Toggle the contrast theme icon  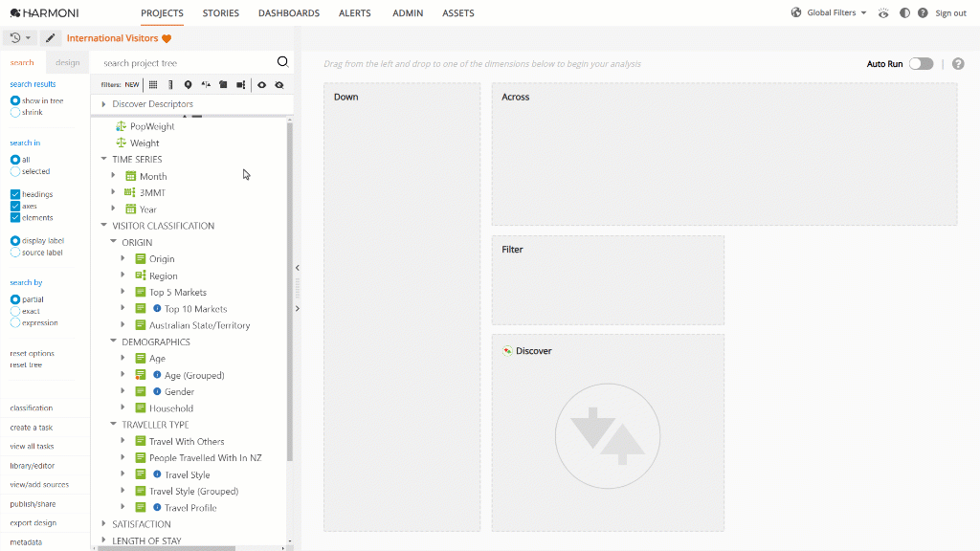click(x=904, y=13)
